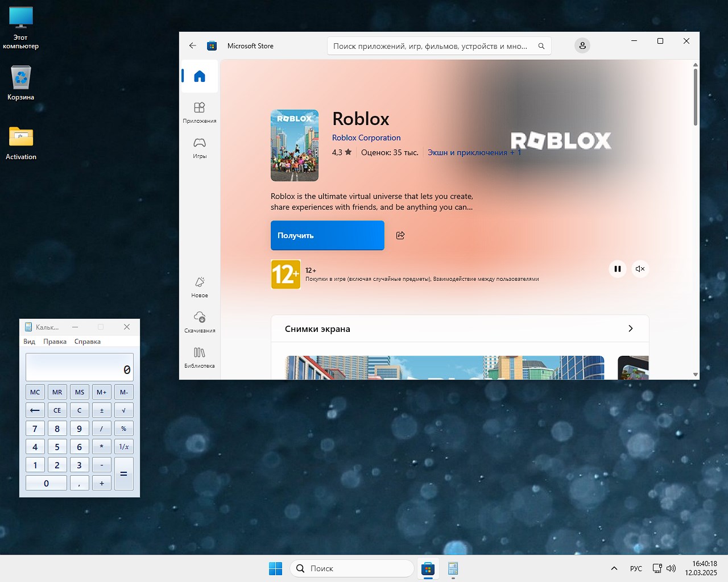Viewport: 728px width, 582px height.
Task: Click the square root button in Calculator
Action: pyautogui.click(x=124, y=410)
